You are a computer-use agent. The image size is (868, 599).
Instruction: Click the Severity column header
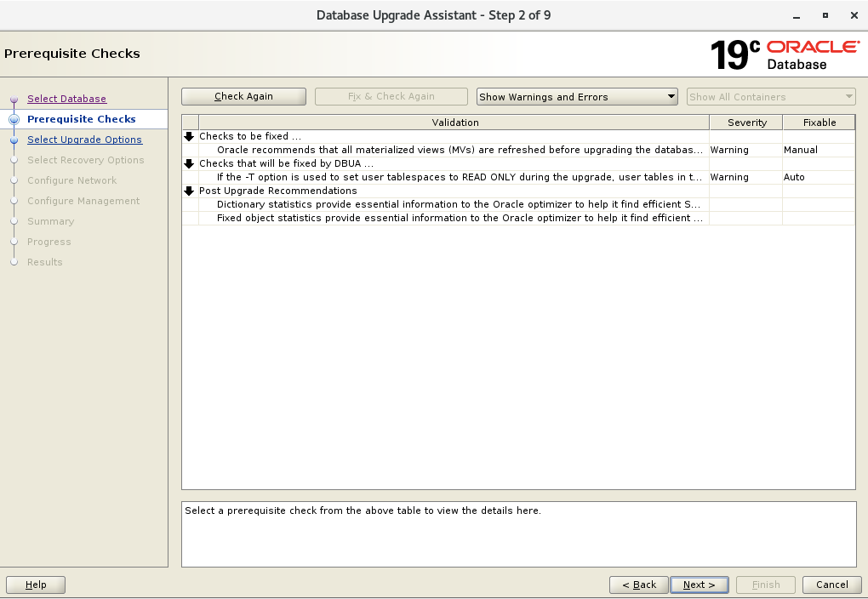click(746, 123)
